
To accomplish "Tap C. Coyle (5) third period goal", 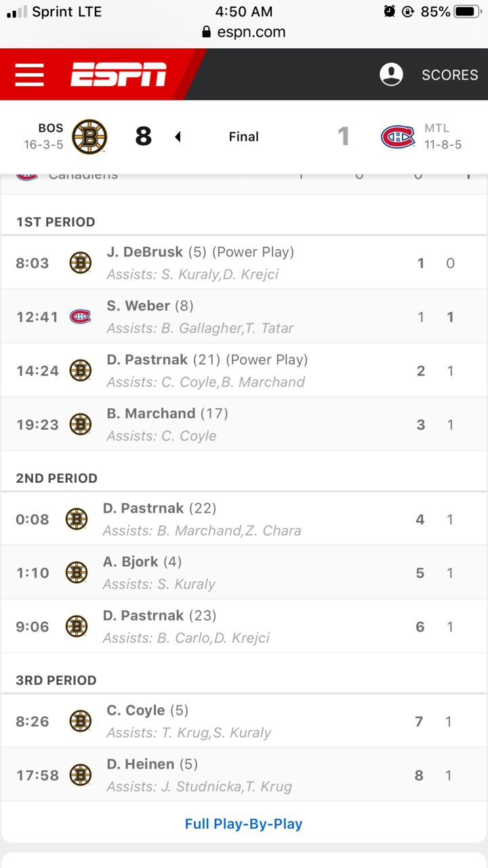I will click(x=244, y=721).
